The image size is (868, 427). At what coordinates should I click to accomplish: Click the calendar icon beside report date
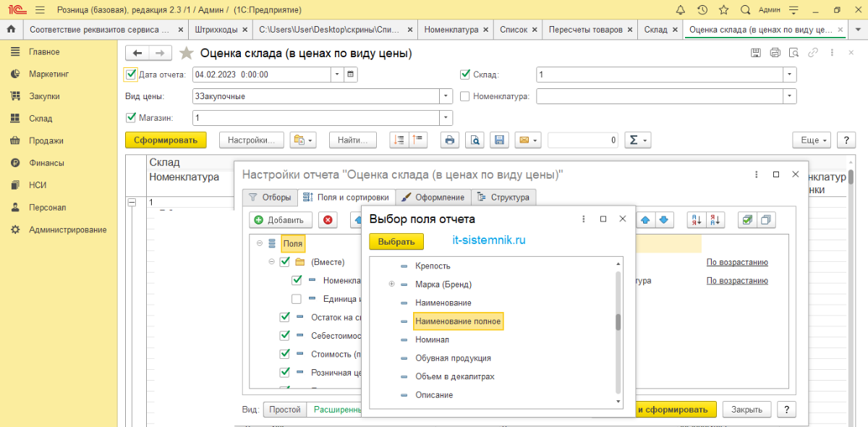[351, 75]
